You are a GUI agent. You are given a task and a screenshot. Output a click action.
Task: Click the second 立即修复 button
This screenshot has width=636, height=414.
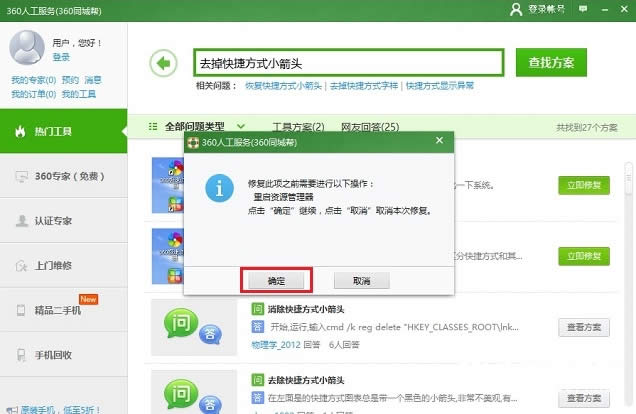tap(584, 256)
